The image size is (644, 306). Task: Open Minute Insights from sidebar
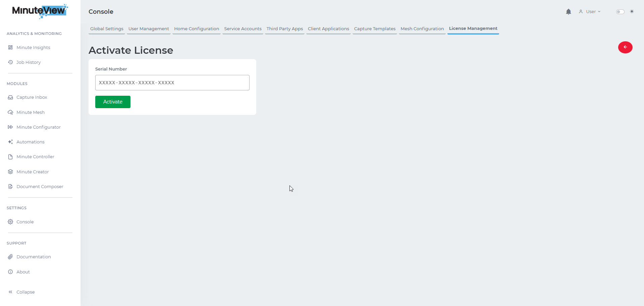click(x=33, y=48)
